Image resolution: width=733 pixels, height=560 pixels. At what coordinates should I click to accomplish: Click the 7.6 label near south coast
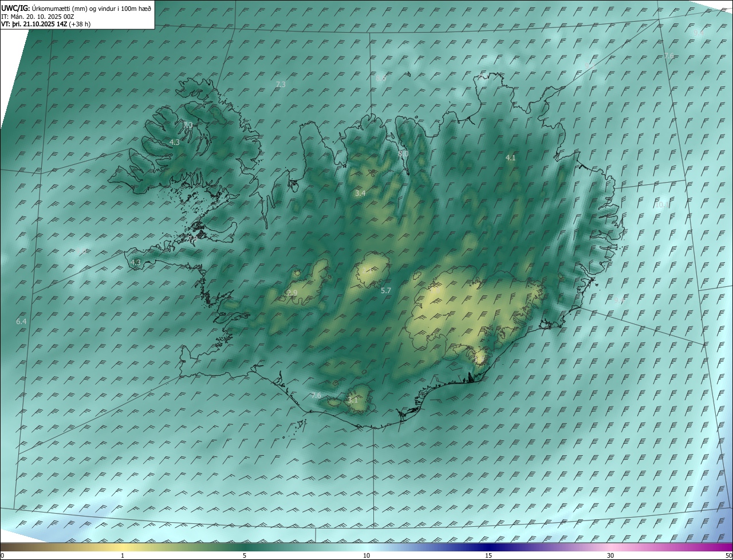click(x=316, y=396)
